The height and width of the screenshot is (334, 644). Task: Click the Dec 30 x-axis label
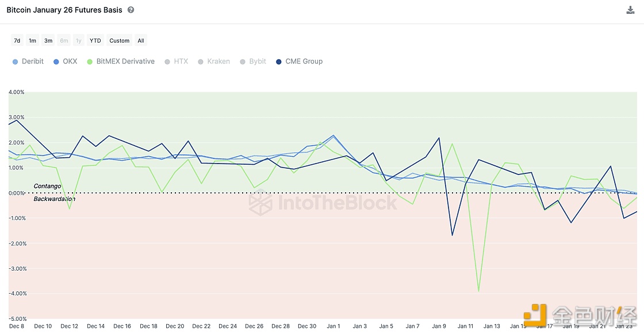click(307, 326)
